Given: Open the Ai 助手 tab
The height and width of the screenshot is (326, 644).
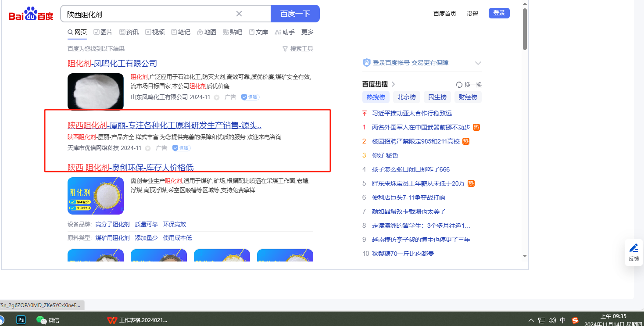Looking at the screenshot, I should (x=285, y=32).
